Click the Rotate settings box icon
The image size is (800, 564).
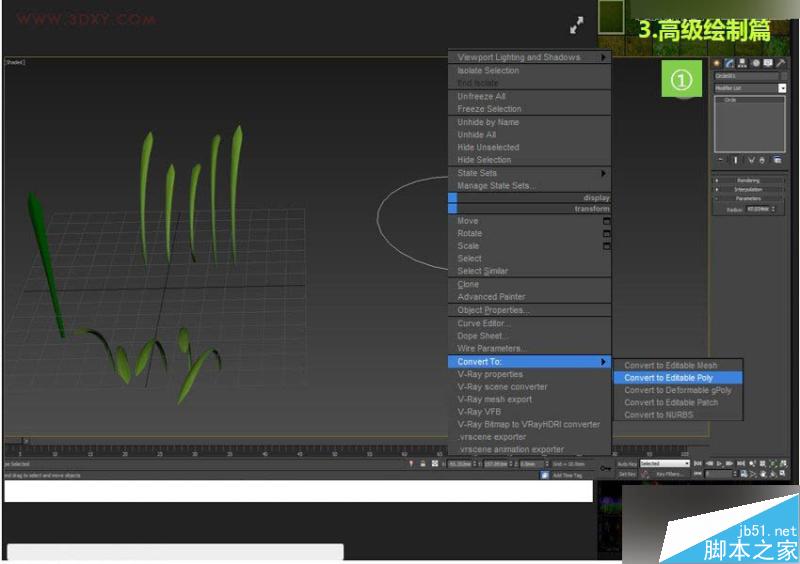pyautogui.click(x=606, y=234)
